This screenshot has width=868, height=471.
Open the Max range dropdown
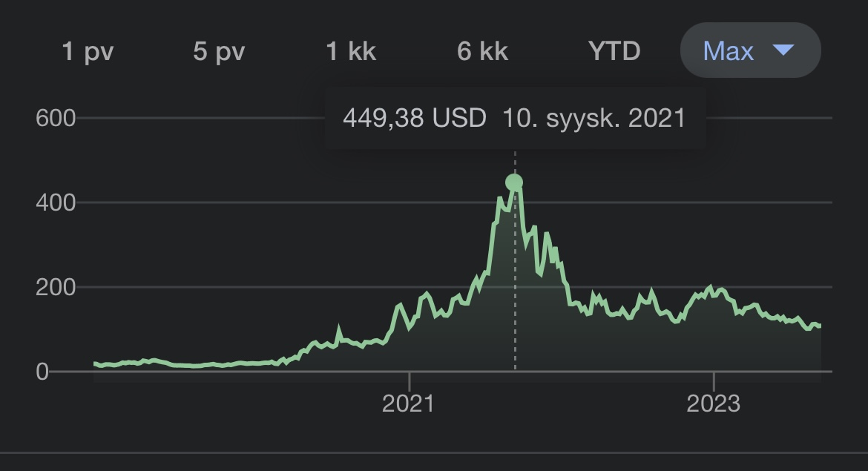click(750, 50)
